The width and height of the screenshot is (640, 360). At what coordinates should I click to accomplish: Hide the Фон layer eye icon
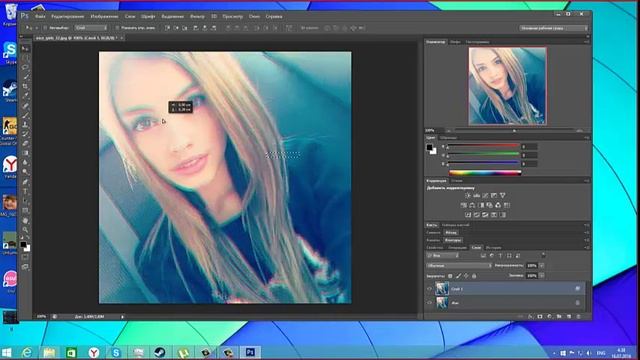(x=429, y=303)
